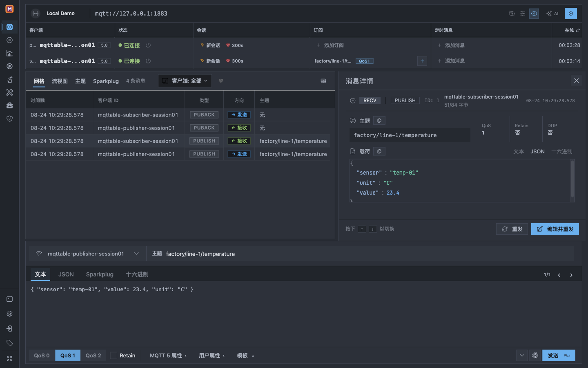Select the JSON tab in publish editor
Image resolution: width=588 pixels, height=368 pixels.
(66, 274)
